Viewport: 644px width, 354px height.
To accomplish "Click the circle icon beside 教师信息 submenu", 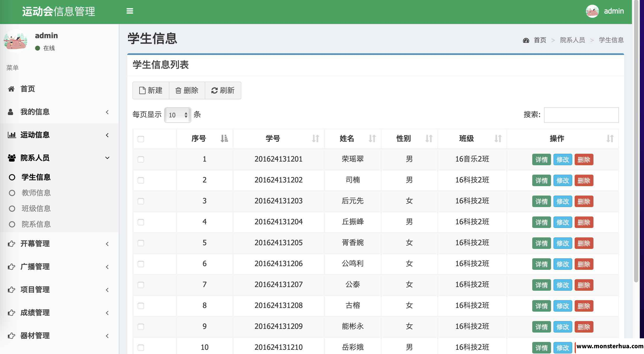I will tap(12, 193).
